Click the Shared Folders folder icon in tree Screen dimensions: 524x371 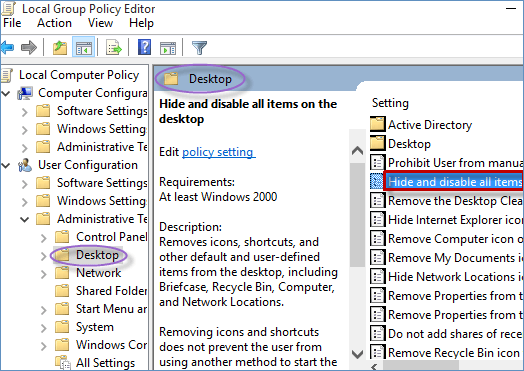[x=62, y=291]
